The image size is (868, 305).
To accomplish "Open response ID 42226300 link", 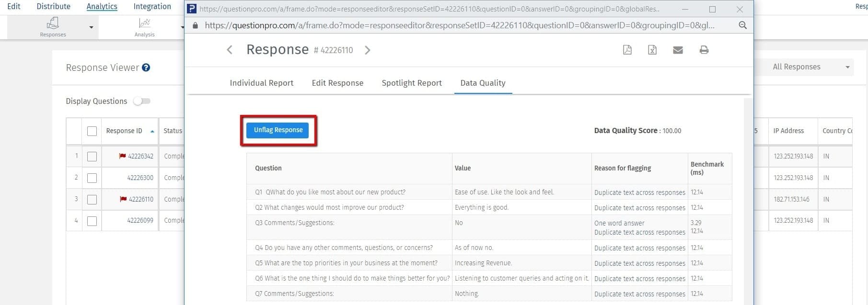I will pyautogui.click(x=140, y=178).
